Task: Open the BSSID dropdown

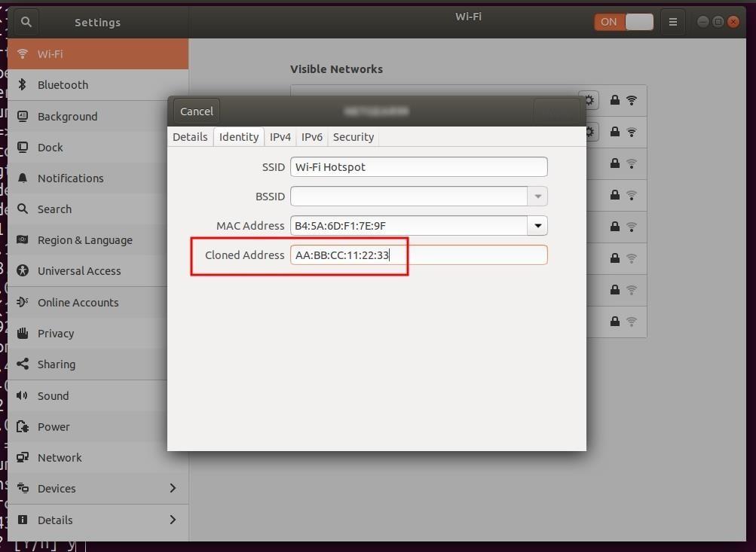Action: (x=537, y=196)
